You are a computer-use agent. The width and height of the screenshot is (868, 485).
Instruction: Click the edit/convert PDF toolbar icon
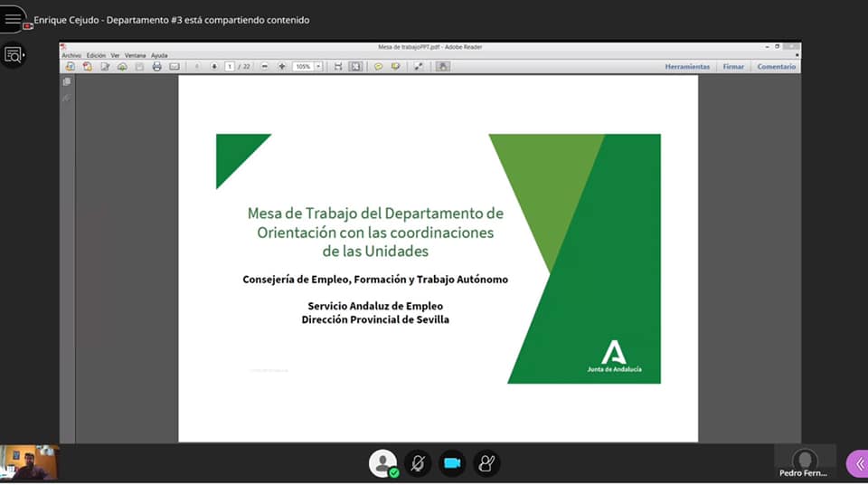point(105,67)
